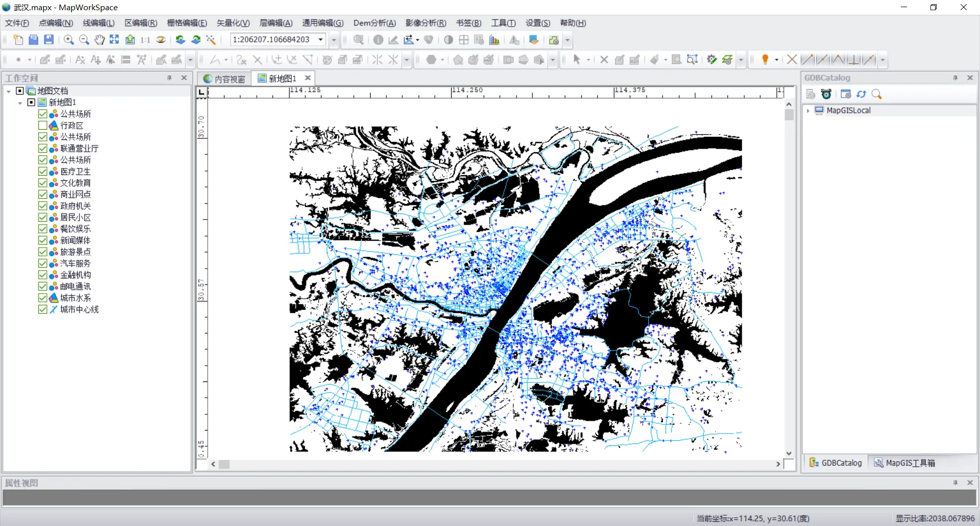Click the orange light bulb snapping icon

point(765,60)
